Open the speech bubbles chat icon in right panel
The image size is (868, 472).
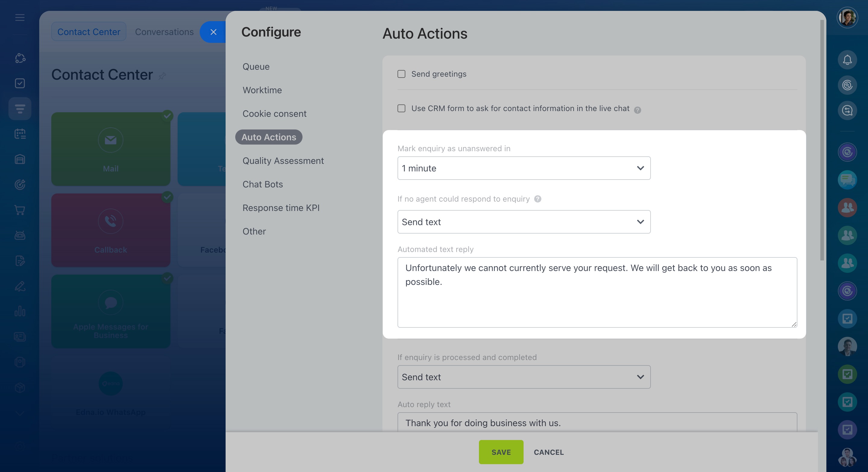(847, 180)
